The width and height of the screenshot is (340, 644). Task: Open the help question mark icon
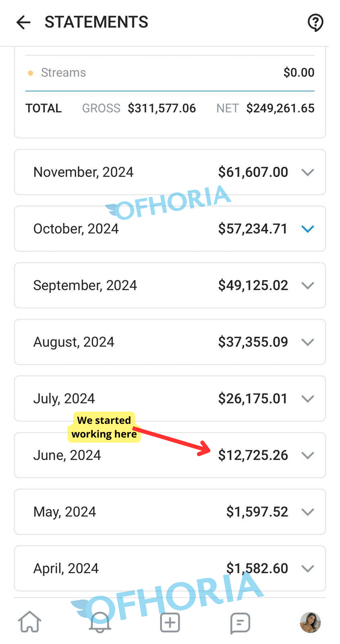coord(316,23)
